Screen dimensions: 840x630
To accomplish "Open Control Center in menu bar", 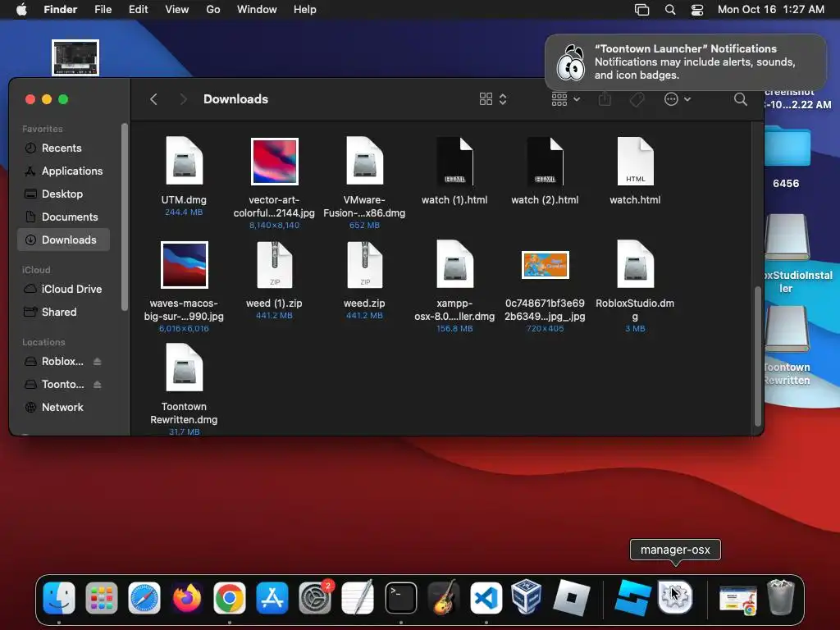I will pyautogui.click(x=697, y=10).
